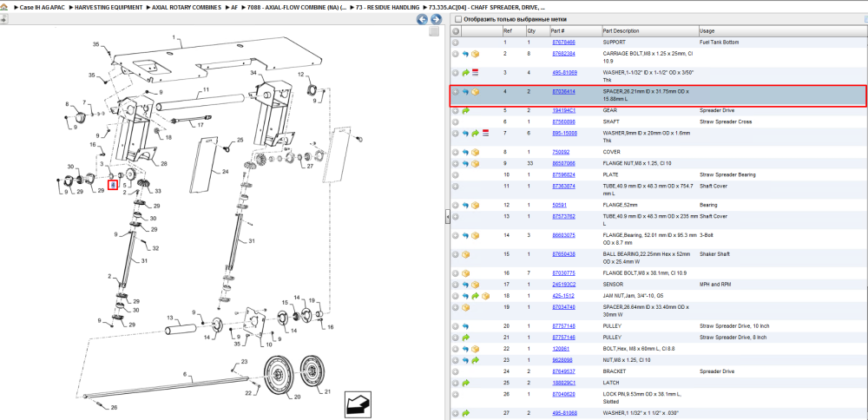Viewport: 868px width, 420px height.
Task: Click green arrow on LATCH row 25
Action: click(465, 383)
